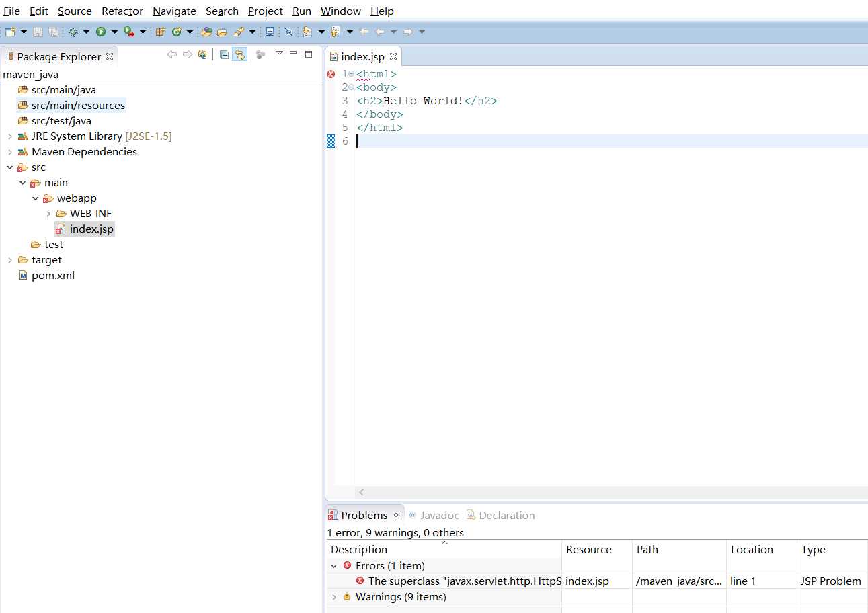
Task: Expand the target folder node
Action: click(9, 260)
